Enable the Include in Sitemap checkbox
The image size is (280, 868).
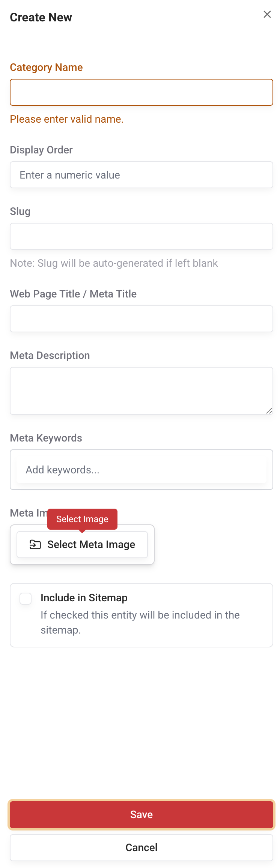25,598
